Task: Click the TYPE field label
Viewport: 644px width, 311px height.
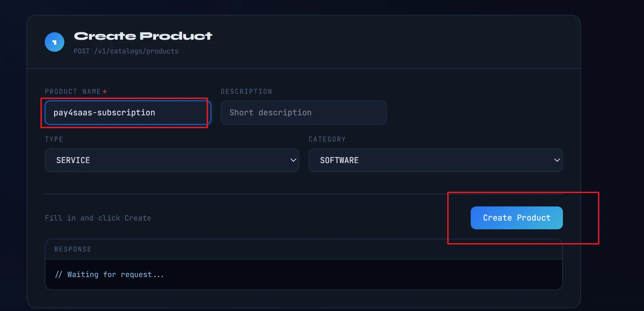Action: coord(54,139)
